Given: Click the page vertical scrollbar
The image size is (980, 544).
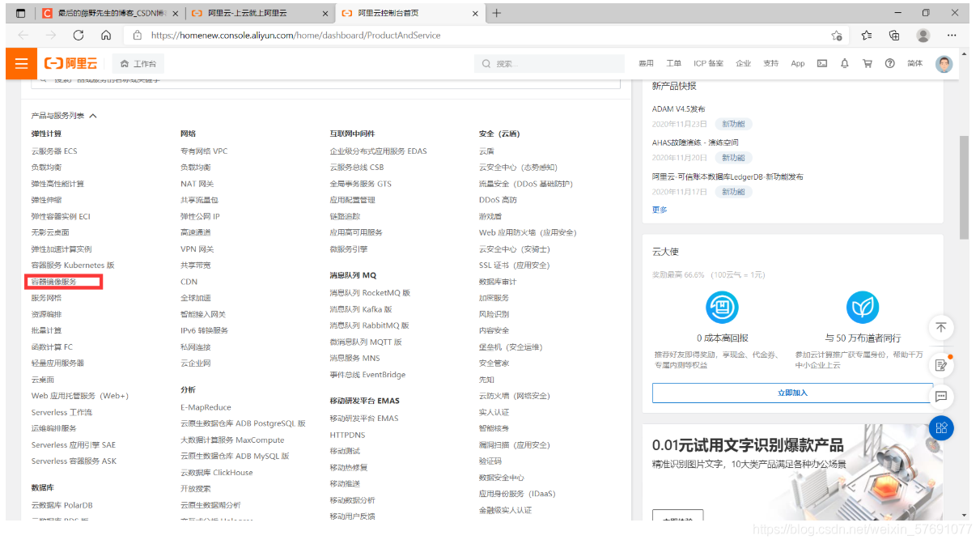Looking at the screenshot, I should pos(964,186).
